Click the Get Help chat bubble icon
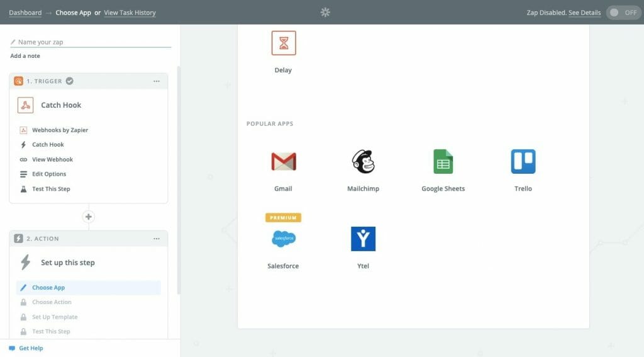 click(12, 348)
